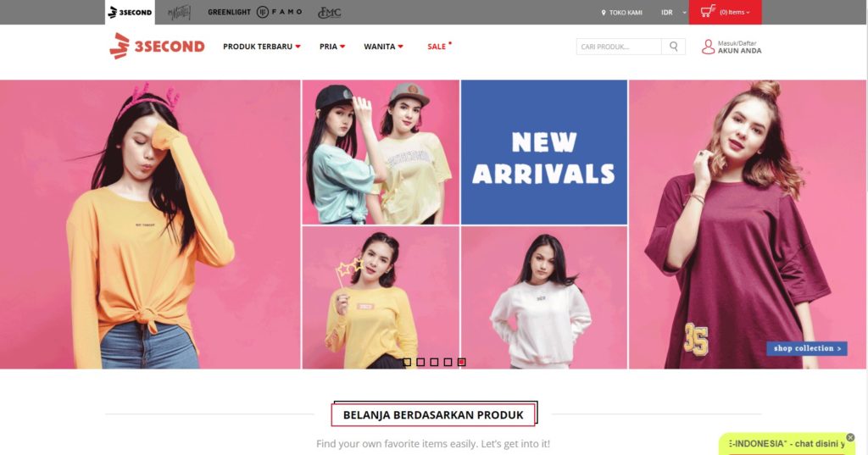Select the first carousel slide indicator
868x455 pixels.
pos(407,362)
